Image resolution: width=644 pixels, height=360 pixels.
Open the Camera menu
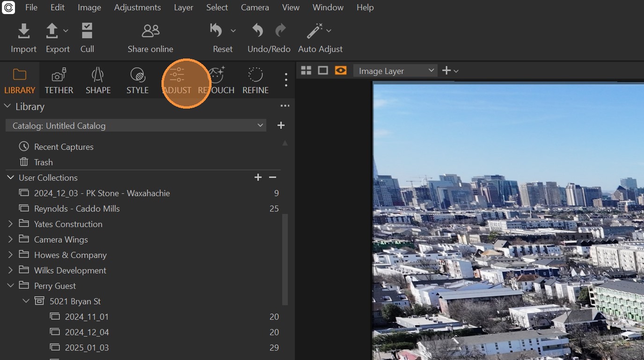tap(255, 7)
